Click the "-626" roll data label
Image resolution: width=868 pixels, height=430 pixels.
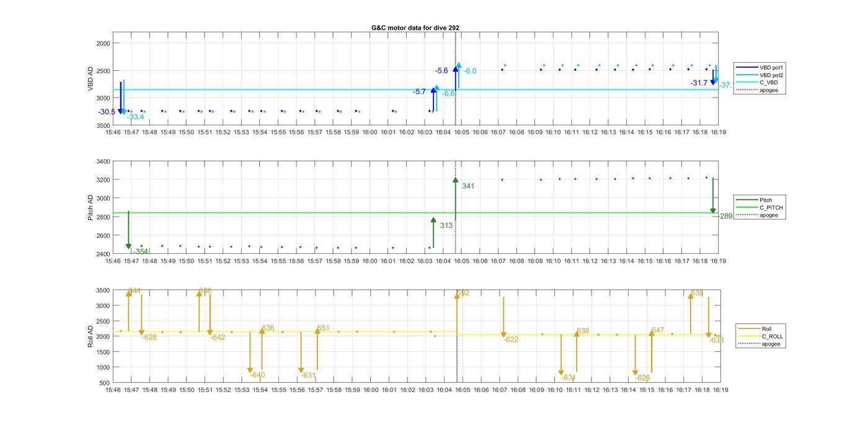point(642,377)
